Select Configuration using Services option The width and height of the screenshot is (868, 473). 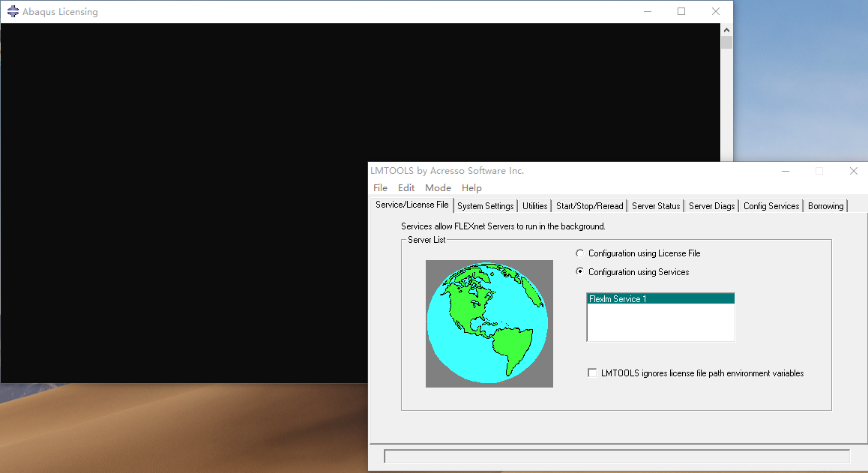pos(579,272)
